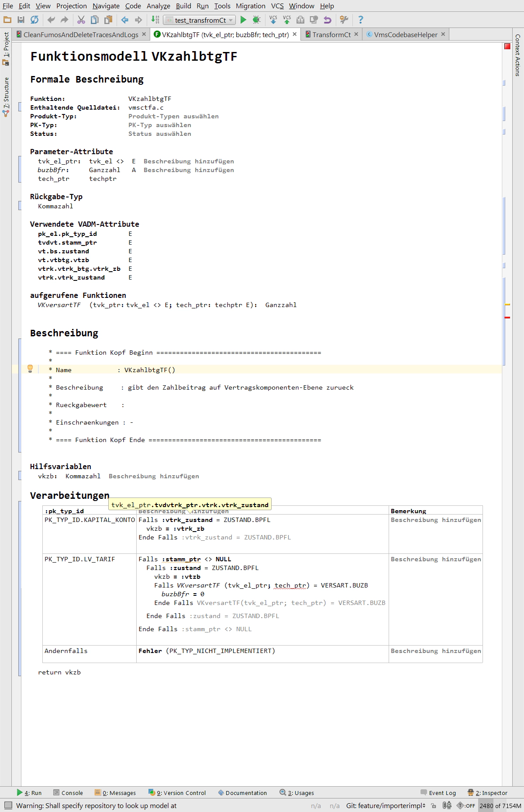The image size is (524, 812).
Task: Click VCS Commit up-arrow icon
Action: (x=287, y=20)
